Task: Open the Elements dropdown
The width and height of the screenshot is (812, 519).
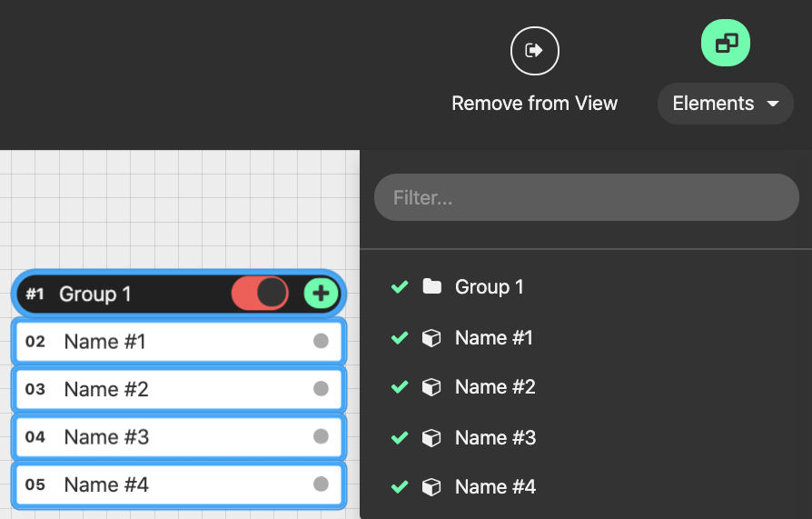Action: tap(714, 104)
